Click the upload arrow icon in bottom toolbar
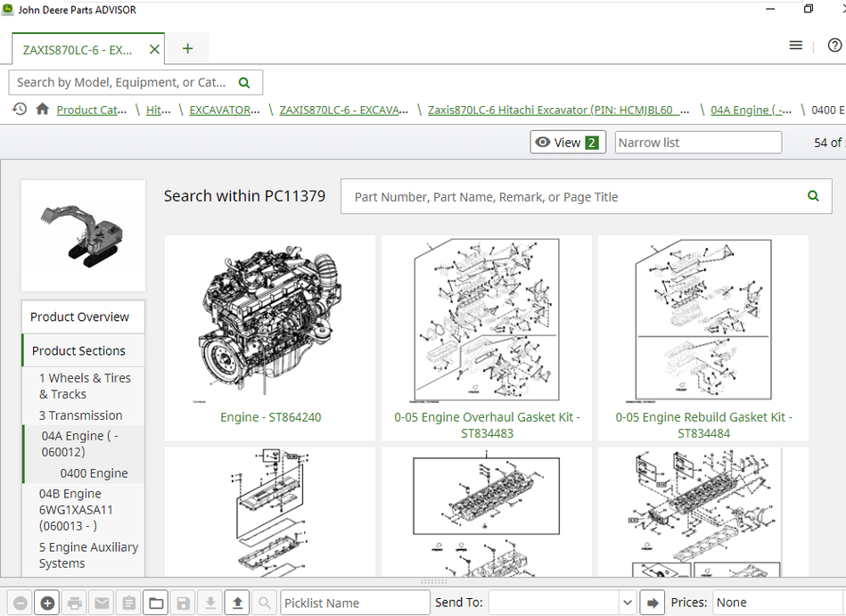 tap(237, 604)
